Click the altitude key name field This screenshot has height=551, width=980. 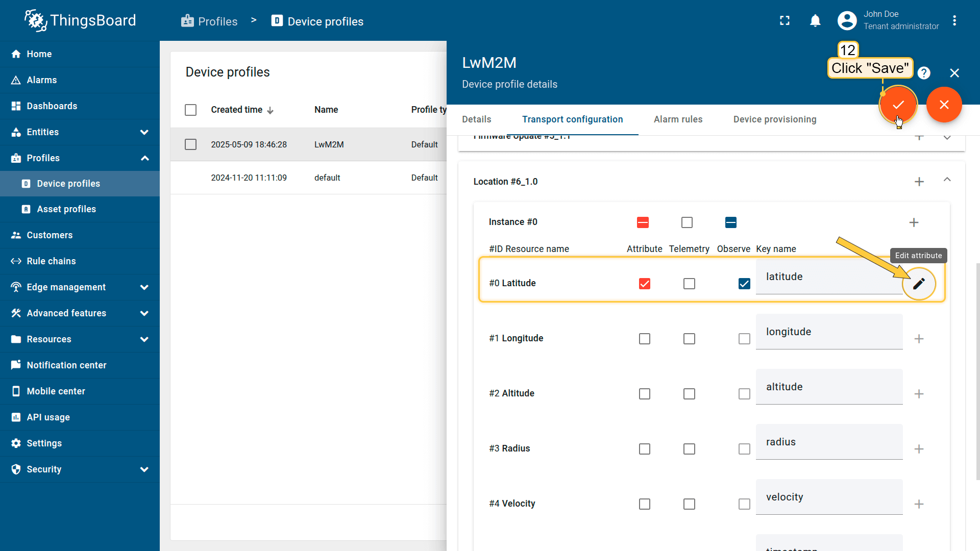coord(828,387)
